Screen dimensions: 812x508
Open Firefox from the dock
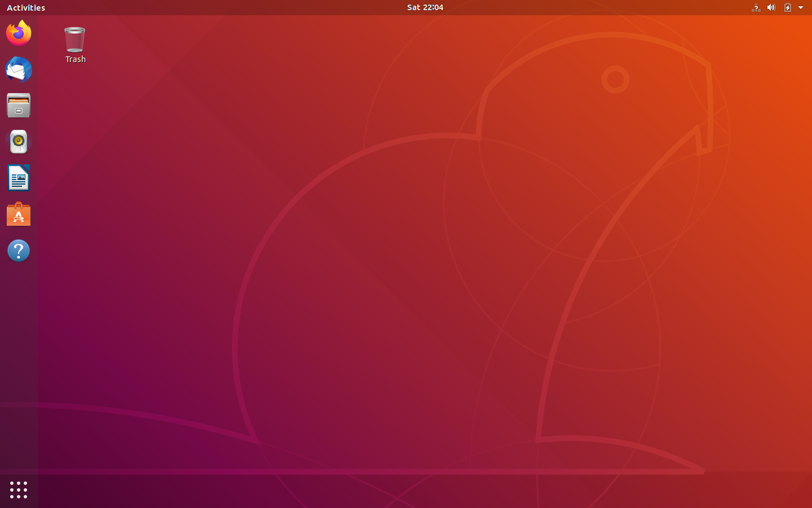(19, 33)
